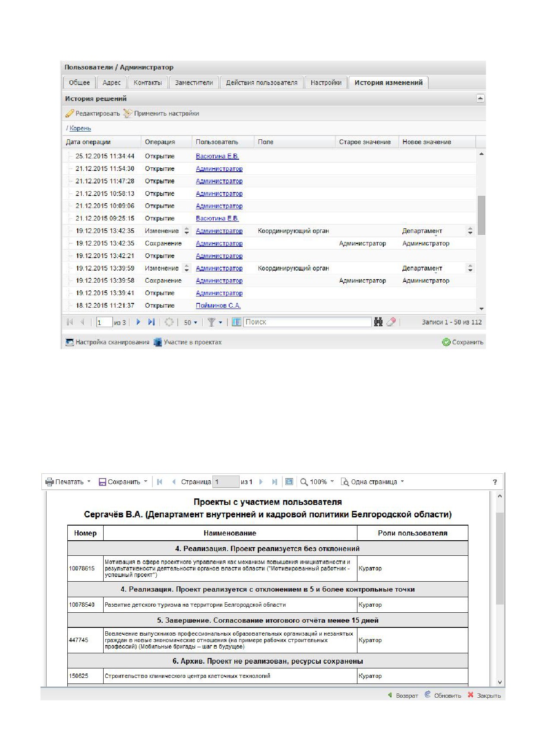Image resolution: width=534 pixels, height=756 pixels.
Task: Open Настройка сканирования scanner icon
Action: [70, 342]
